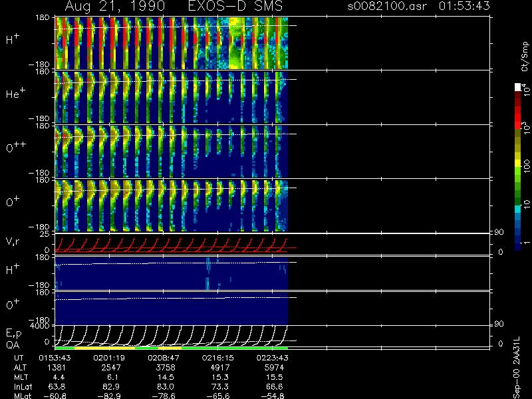This screenshot has height=399, width=532.
Task: Click MLT value '4.4'
Action: coord(58,377)
